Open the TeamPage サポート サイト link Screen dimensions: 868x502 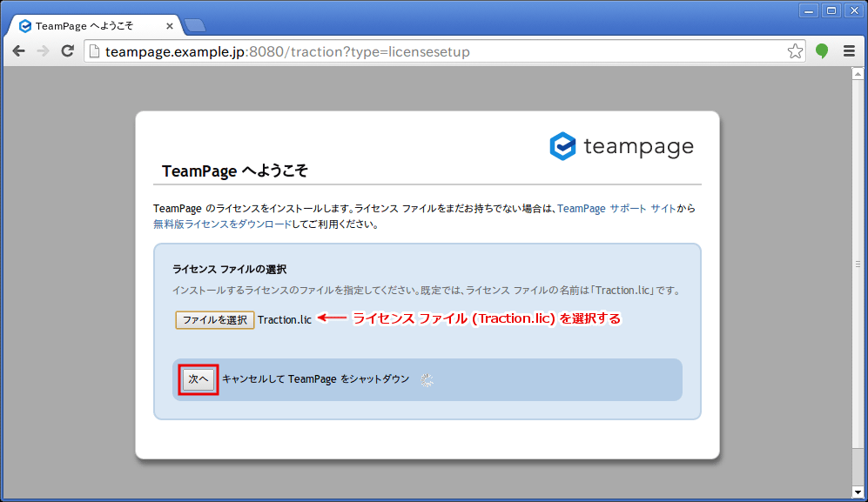click(616, 209)
